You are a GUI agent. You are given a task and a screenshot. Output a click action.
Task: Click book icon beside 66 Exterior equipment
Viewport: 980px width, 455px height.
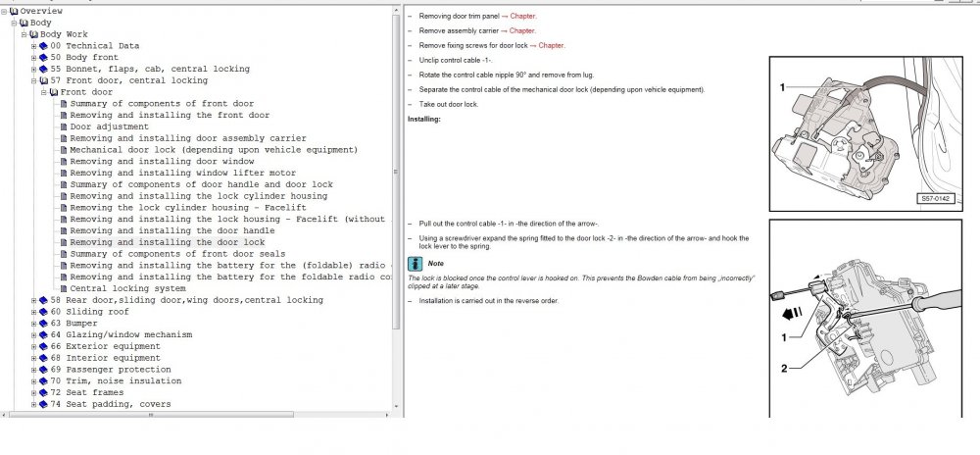pyautogui.click(x=43, y=347)
